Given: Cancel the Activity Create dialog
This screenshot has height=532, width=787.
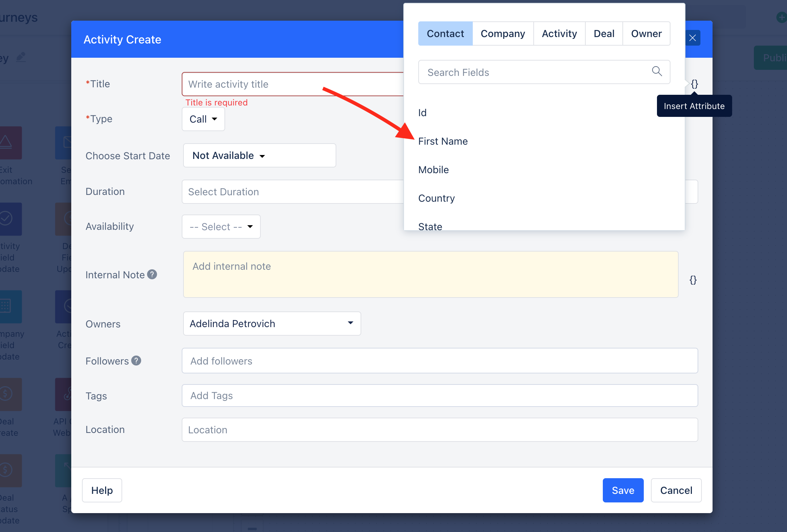Looking at the screenshot, I should (x=676, y=490).
